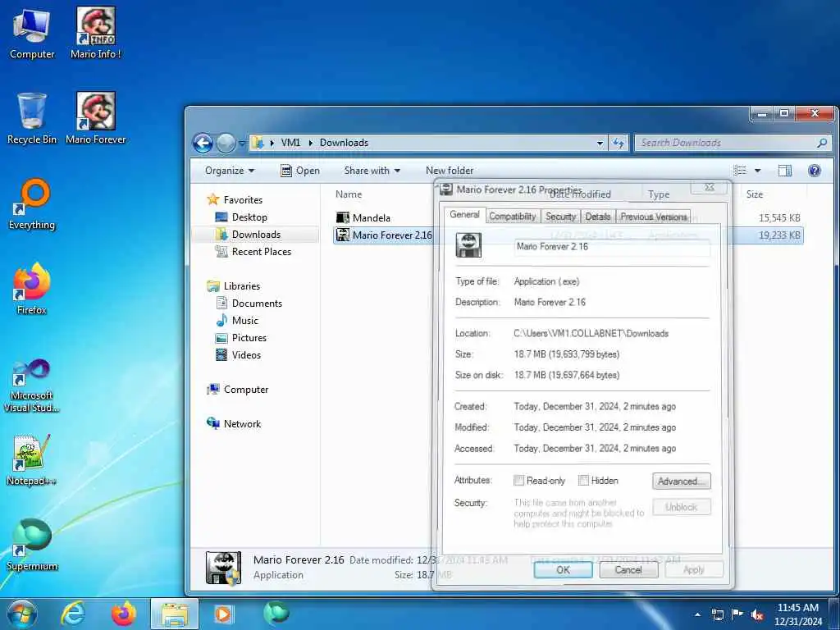Click New folder in the toolbar
Viewport: 840px width, 630px height.
(x=450, y=171)
